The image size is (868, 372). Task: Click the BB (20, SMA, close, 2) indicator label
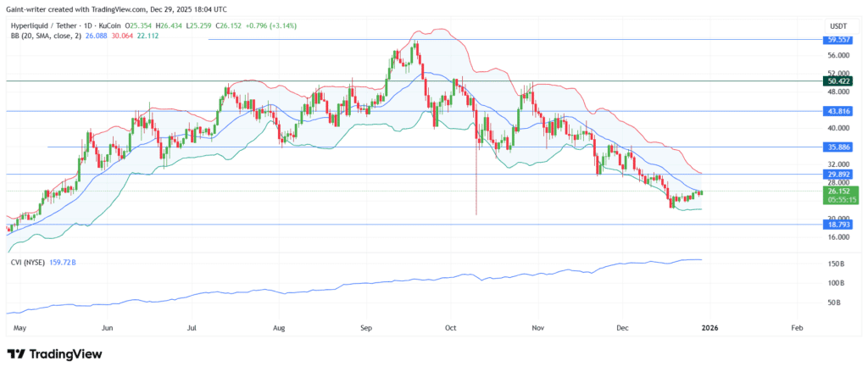pyautogui.click(x=46, y=36)
